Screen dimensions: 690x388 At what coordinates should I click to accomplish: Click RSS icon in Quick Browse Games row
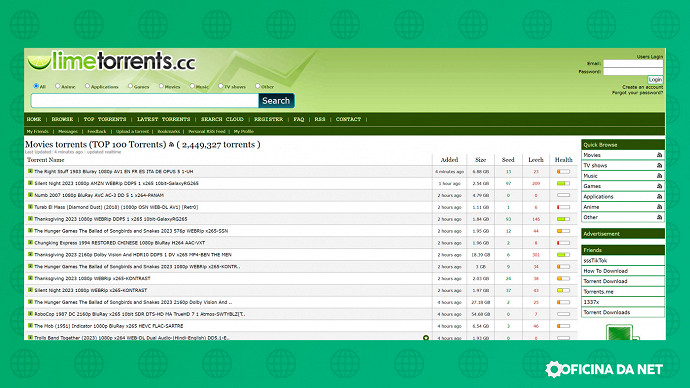(659, 186)
